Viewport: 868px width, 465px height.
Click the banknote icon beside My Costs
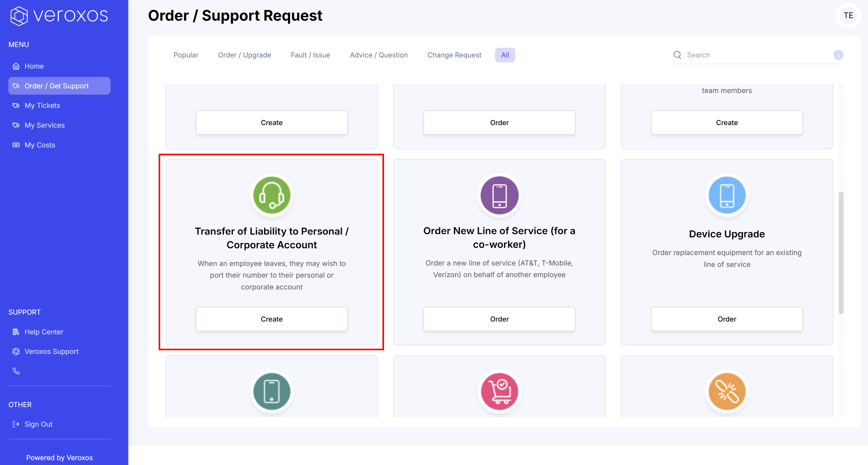tap(16, 145)
